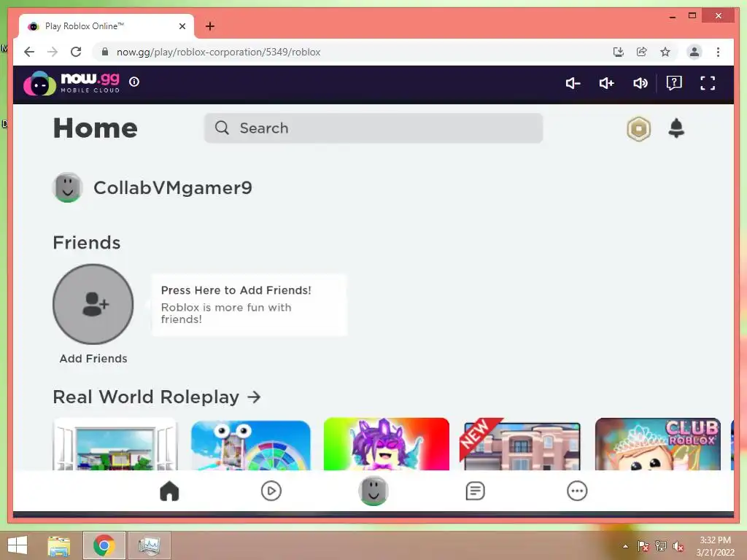Click the now.gg Mobile Cloud logo
747x560 pixels.
coord(72,83)
